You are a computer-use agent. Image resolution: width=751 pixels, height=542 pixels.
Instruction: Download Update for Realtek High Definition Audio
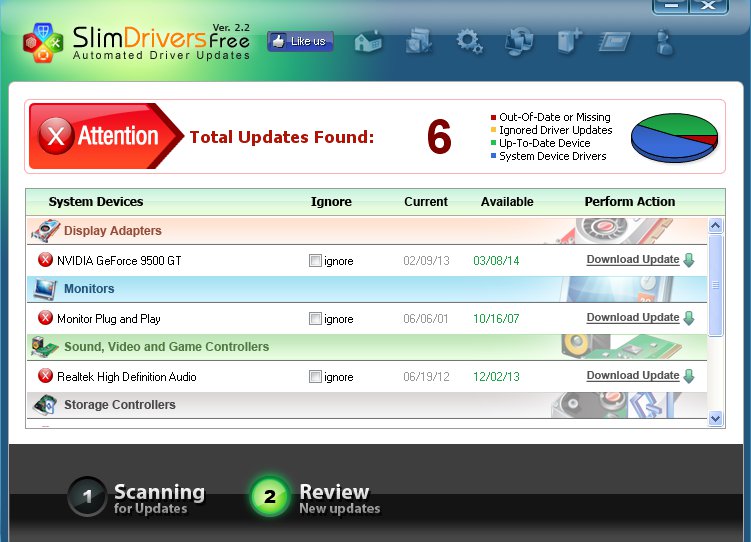(x=633, y=375)
